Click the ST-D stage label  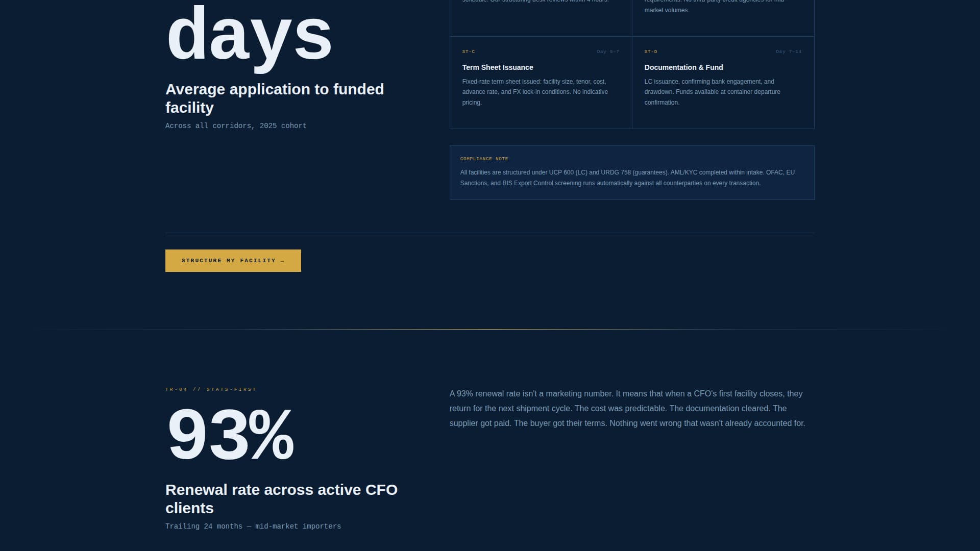pyautogui.click(x=651, y=52)
